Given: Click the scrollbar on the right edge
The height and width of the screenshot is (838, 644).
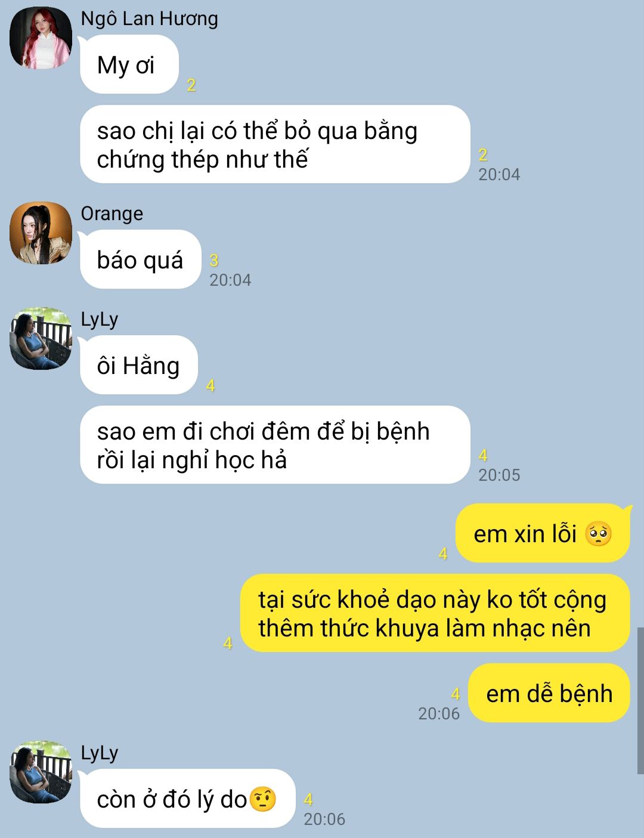Looking at the screenshot, I should click(640, 700).
